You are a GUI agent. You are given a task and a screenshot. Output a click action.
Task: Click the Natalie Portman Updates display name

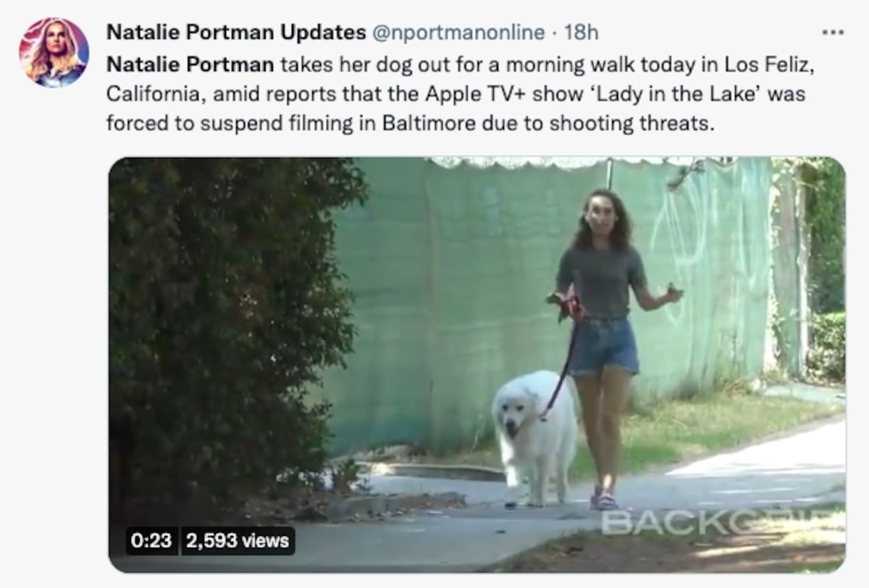pos(236,33)
